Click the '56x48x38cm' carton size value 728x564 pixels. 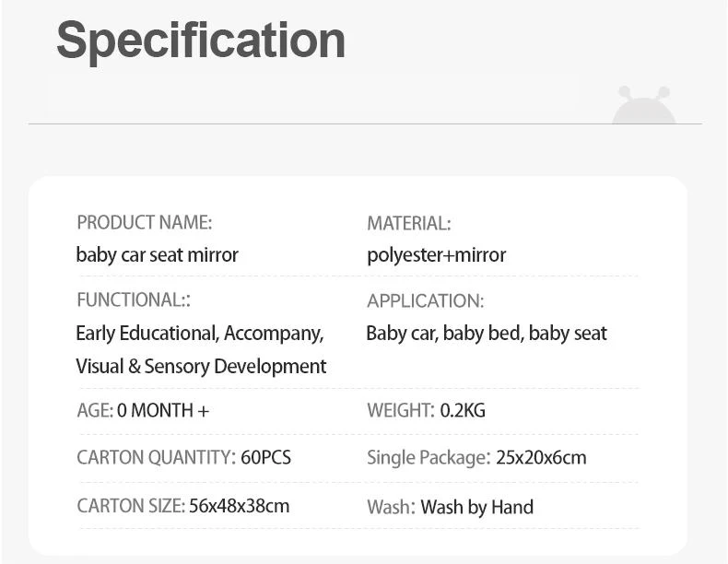(x=239, y=505)
